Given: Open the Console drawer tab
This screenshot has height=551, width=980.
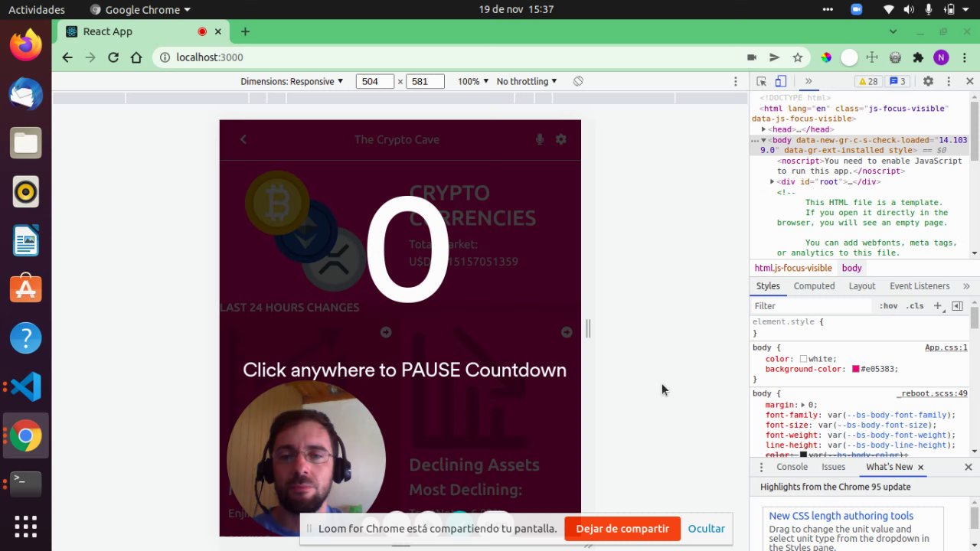Looking at the screenshot, I should click(x=792, y=467).
